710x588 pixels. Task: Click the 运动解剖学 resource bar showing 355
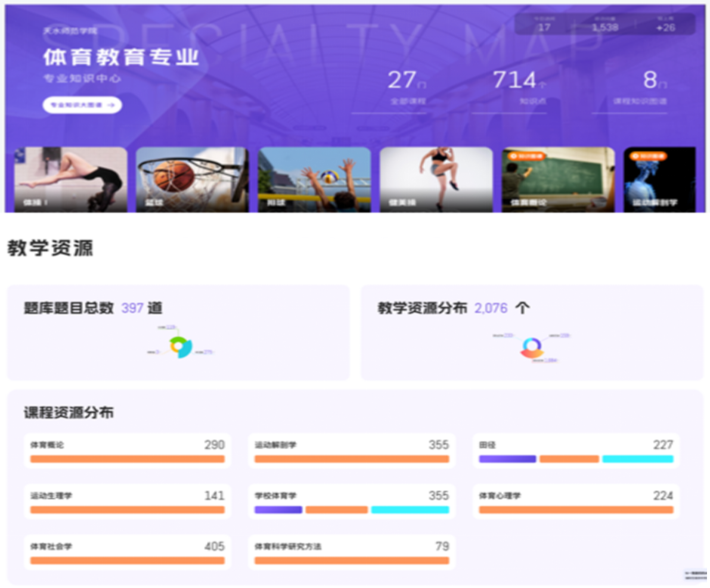[x=351, y=459]
